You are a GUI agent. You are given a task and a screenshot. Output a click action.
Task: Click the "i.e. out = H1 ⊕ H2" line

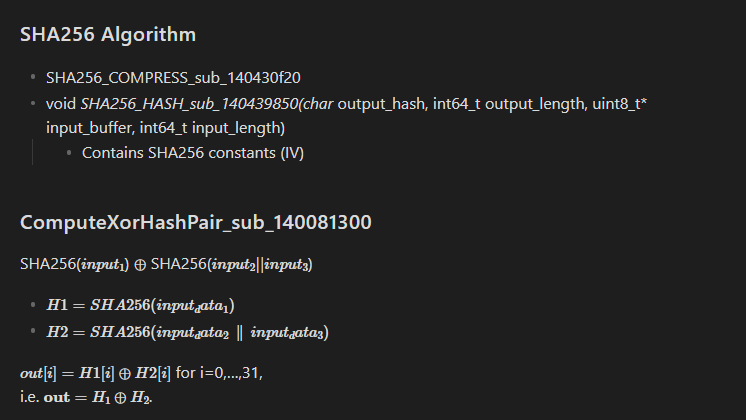pos(85,395)
